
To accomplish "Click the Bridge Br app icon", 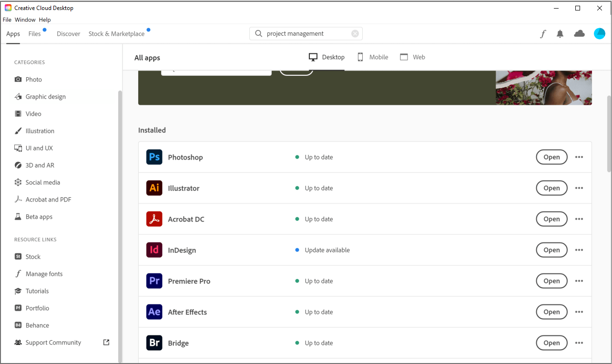I will pyautogui.click(x=154, y=343).
